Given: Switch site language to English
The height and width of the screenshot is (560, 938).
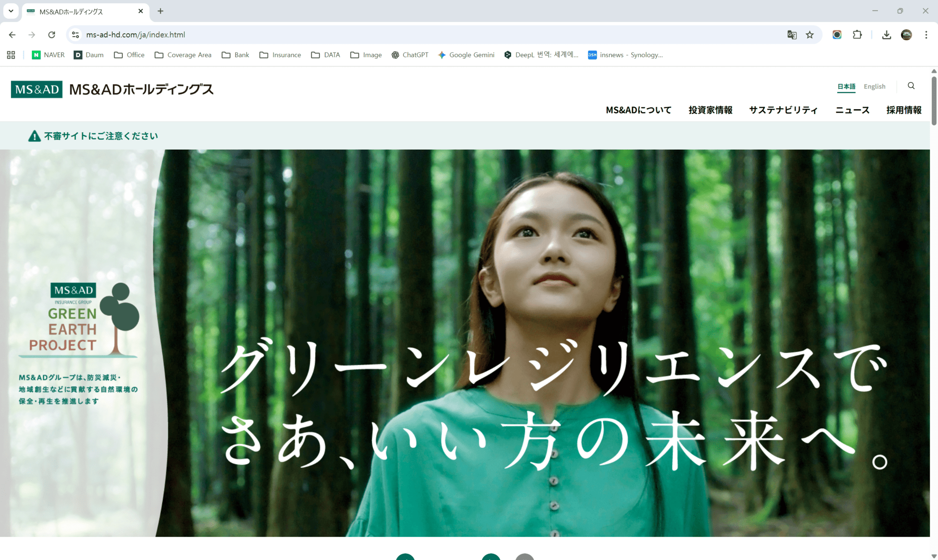Looking at the screenshot, I should tap(874, 86).
